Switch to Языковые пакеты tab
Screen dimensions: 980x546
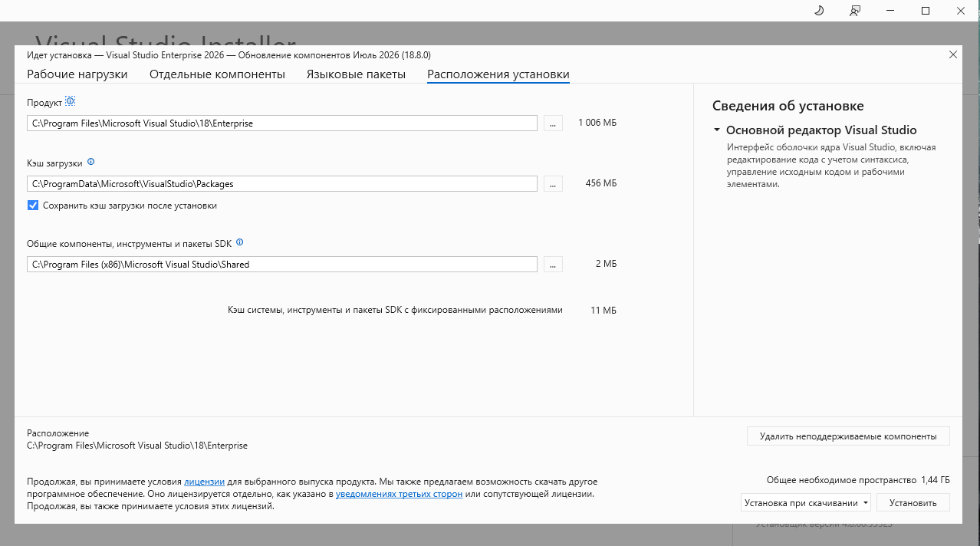click(x=356, y=74)
